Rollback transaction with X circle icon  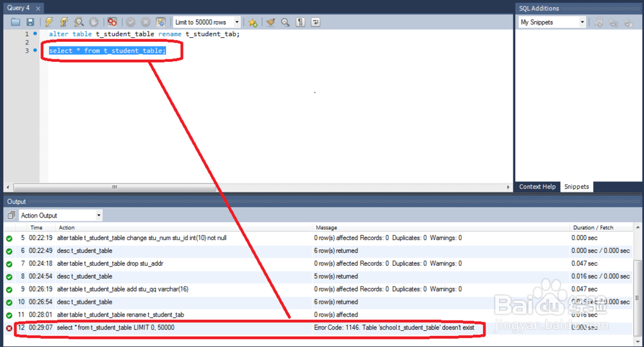[146, 22]
